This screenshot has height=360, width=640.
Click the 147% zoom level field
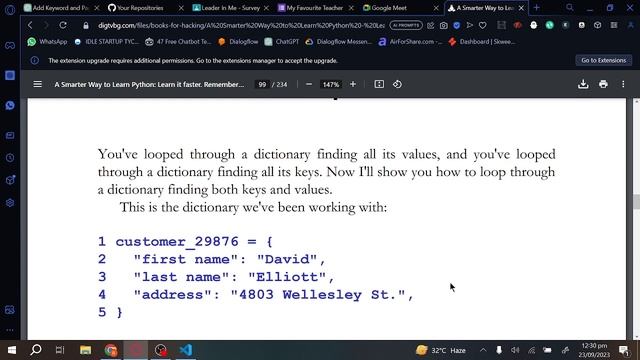click(331, 84)
